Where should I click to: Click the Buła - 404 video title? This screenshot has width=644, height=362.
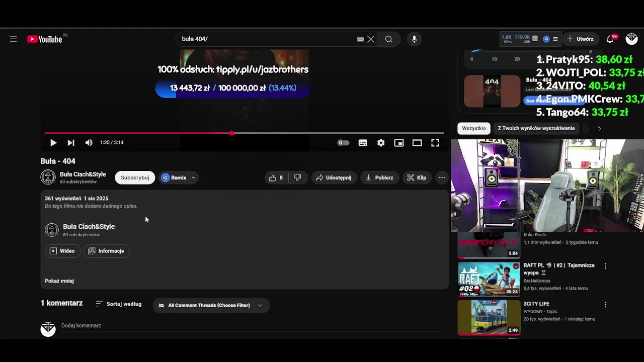click(58, 161)
